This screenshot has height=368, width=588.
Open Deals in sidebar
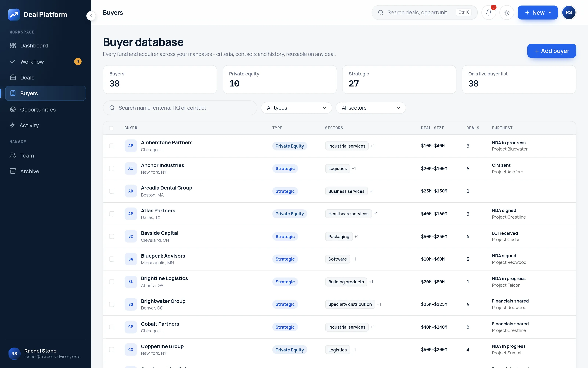(45, 77)
